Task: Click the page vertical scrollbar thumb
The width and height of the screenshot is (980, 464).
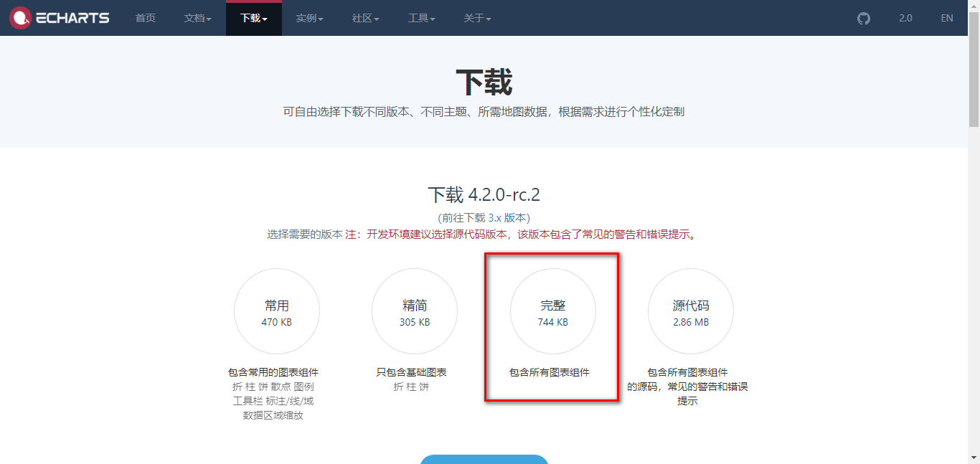Action: point(974,68)
